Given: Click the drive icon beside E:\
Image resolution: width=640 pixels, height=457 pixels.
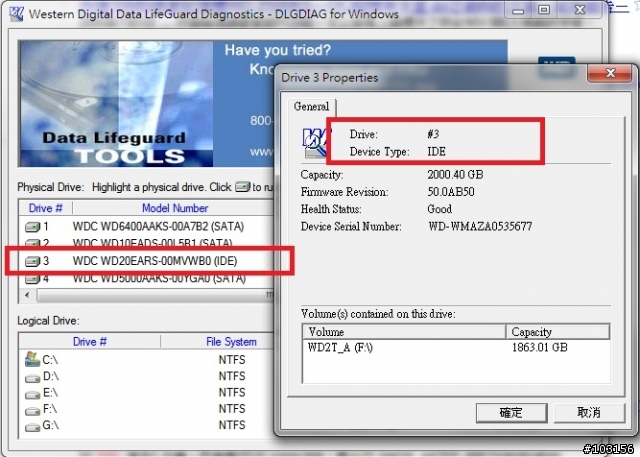Looking at the screenshot, I should 33,394.
